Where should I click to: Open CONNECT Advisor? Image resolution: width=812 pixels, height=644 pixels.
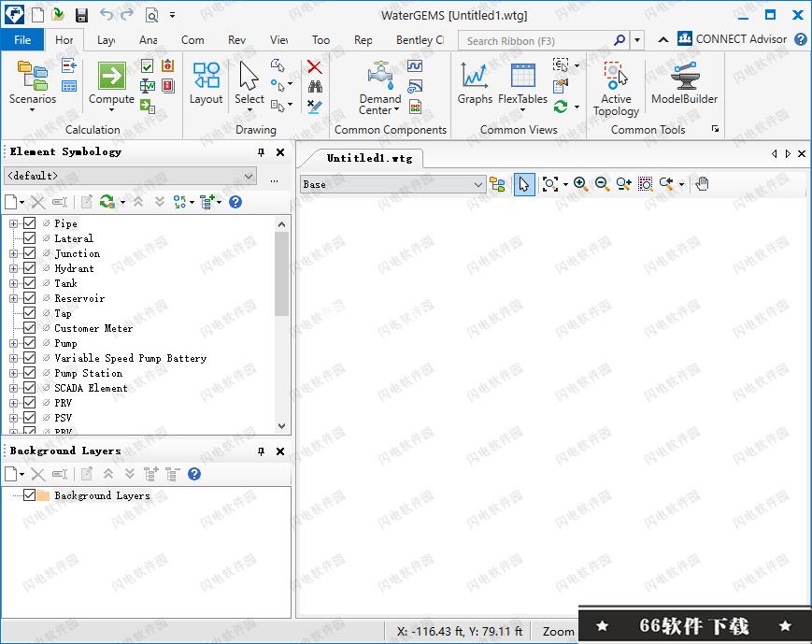pyautogui.click(x=733, y=39)
